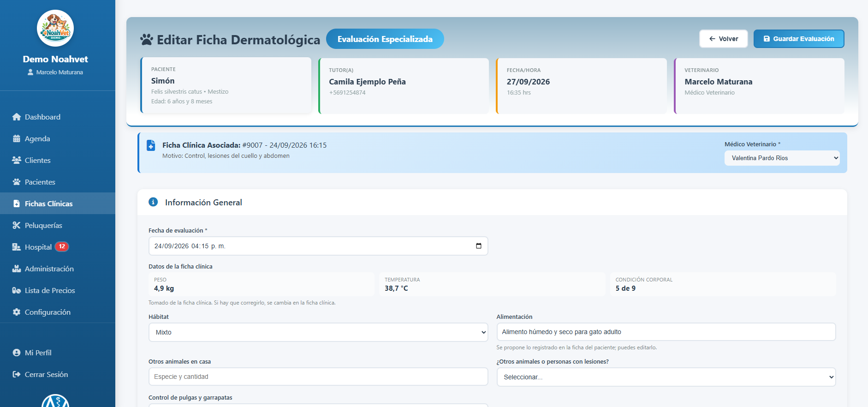Click Guardar Evaluación button
This screenshot has height=407, width=868.
(799, 39)
